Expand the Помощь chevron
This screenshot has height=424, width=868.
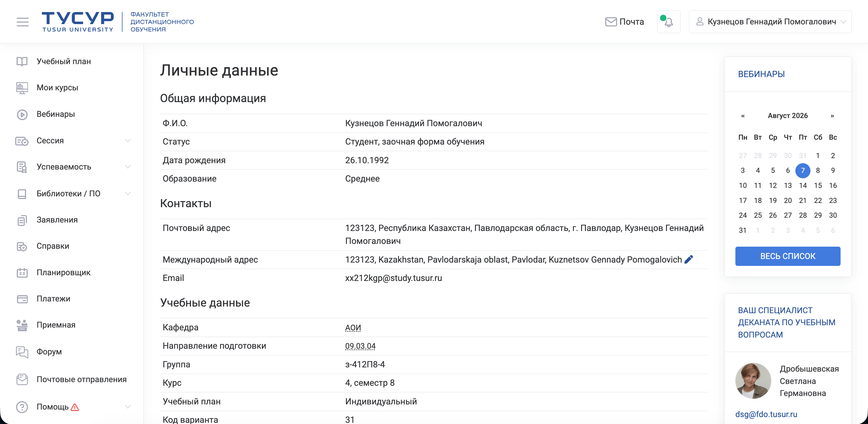128,407
